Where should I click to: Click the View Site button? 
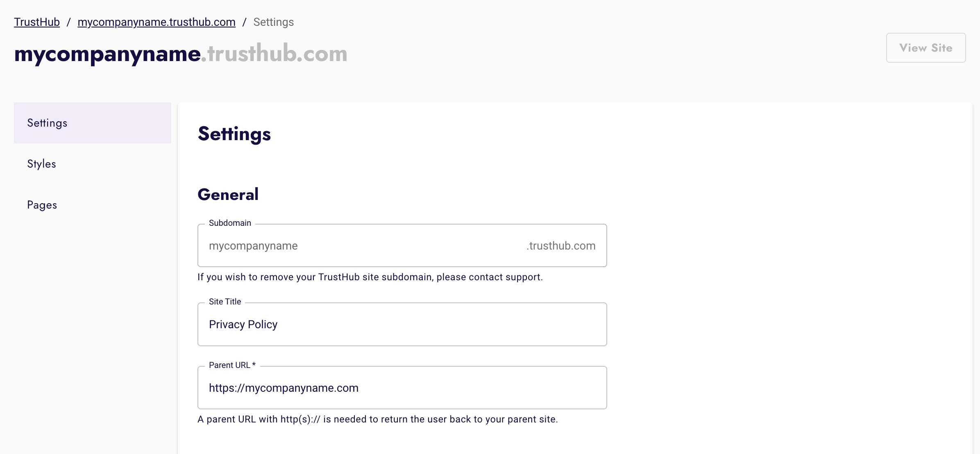(x=926, y=48)
